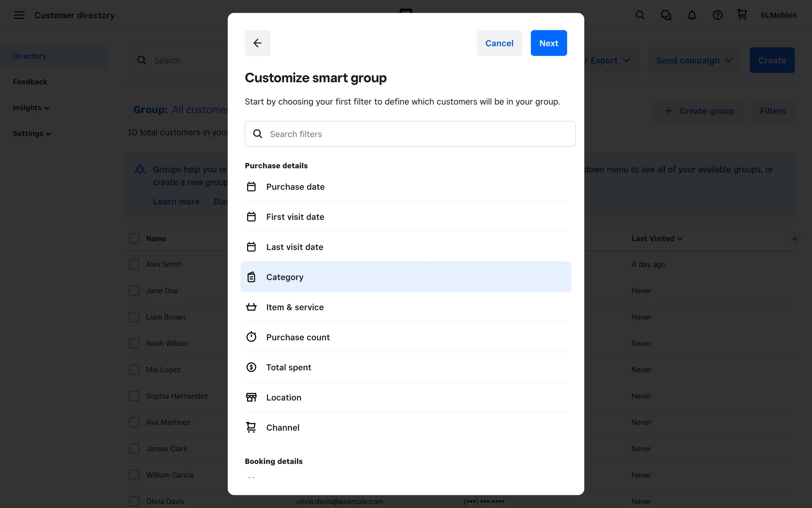This screenshot has height=508, width=812.
Task: Check the Jane Doe row checkbox
Action: pyautogui.click(x=134, y=291)
